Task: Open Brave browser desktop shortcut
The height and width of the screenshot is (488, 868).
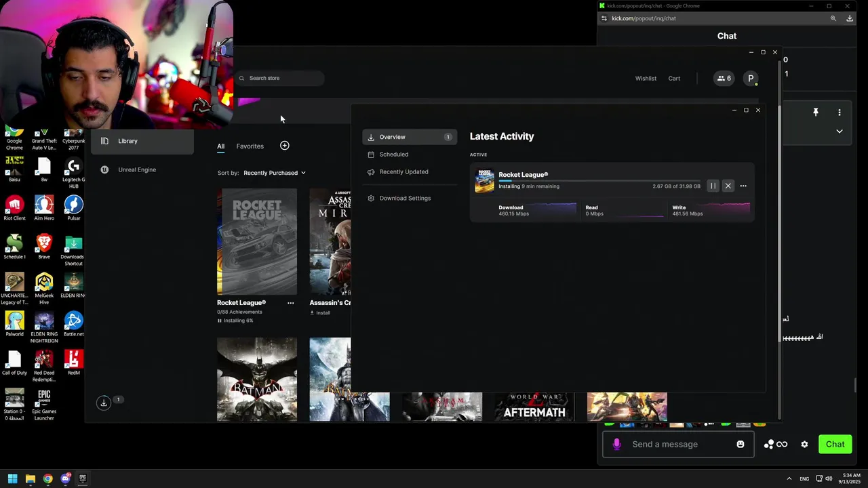Action: click(44, 247)
